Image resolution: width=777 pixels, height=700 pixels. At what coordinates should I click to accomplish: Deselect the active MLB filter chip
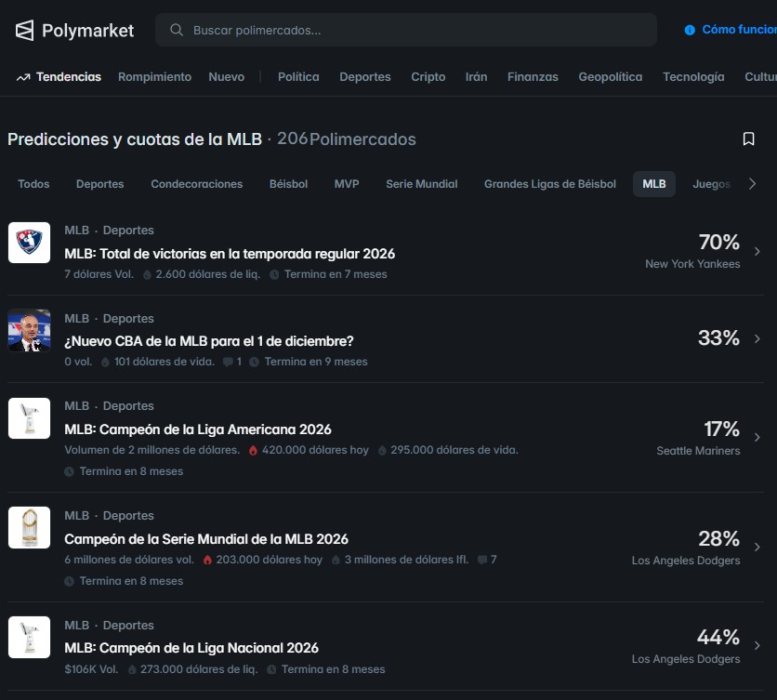pyautogui.click(x=653, y=184)
